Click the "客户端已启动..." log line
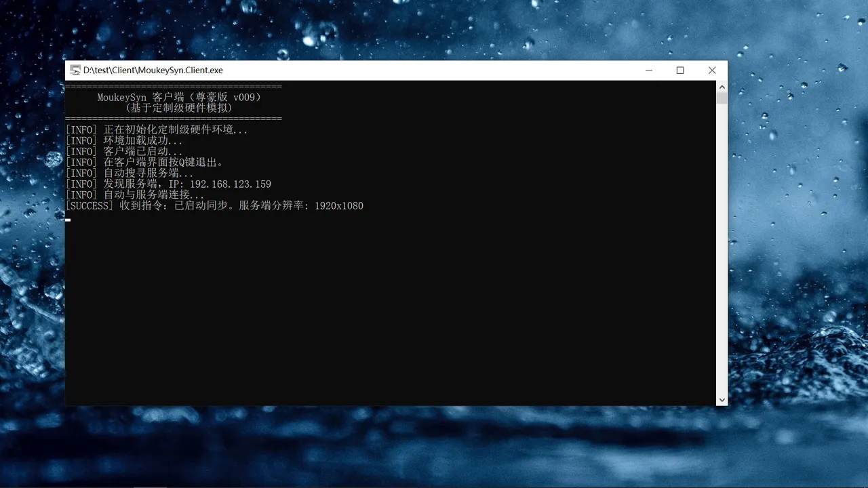 tap(124, 152)
